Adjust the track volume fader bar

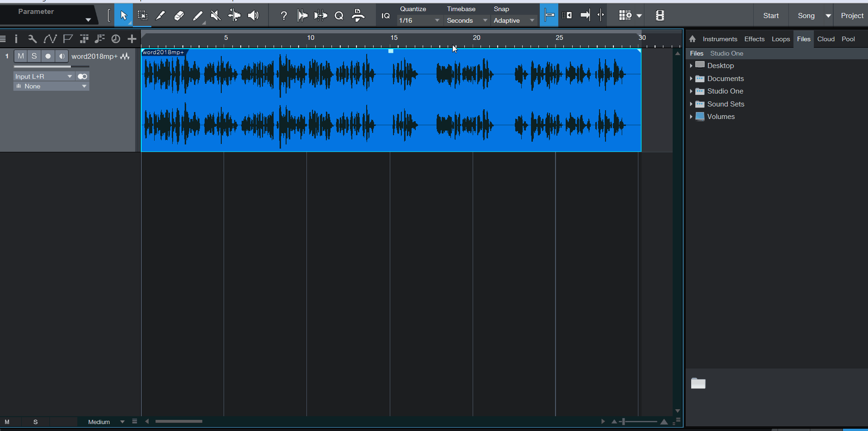tap(51, 67)
